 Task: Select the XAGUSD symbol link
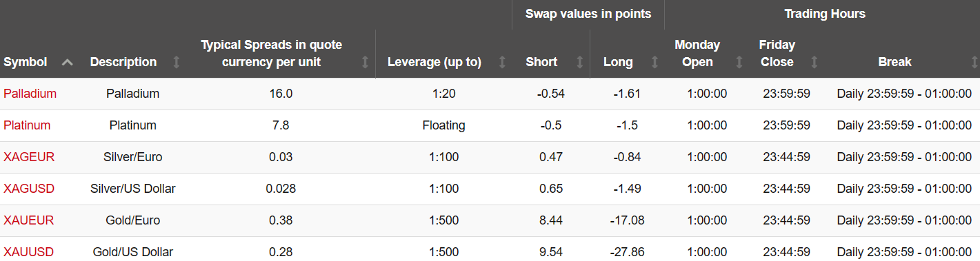29,189
